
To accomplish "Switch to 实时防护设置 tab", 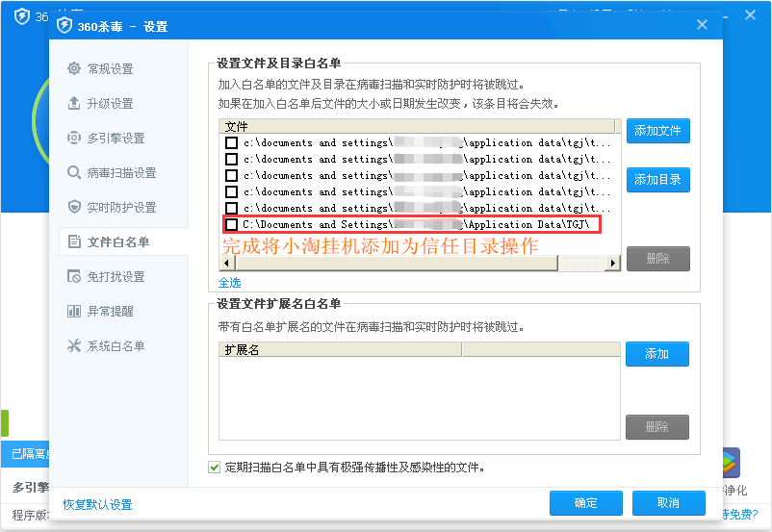I will (121, 207).
